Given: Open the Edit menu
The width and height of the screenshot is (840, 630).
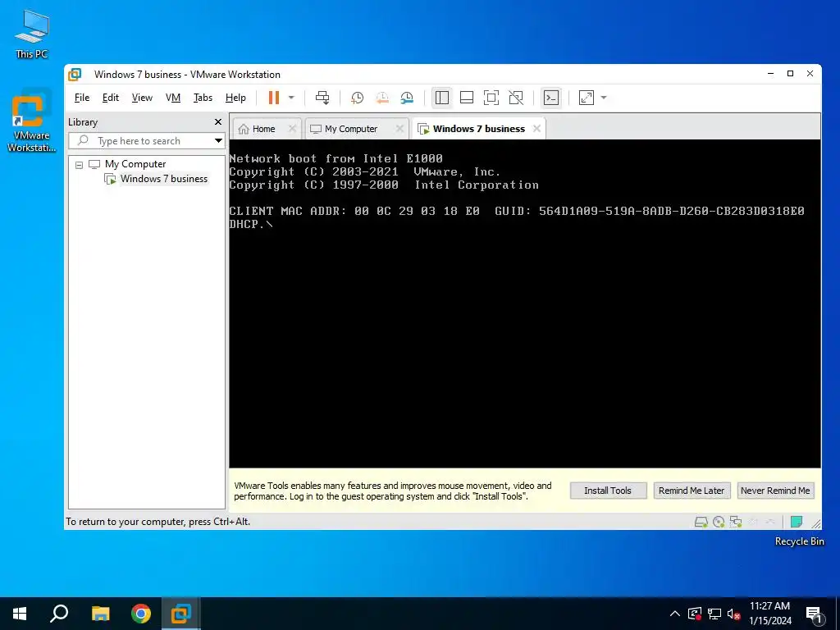Looking at the screenshot, I should (x=111, y=98).
